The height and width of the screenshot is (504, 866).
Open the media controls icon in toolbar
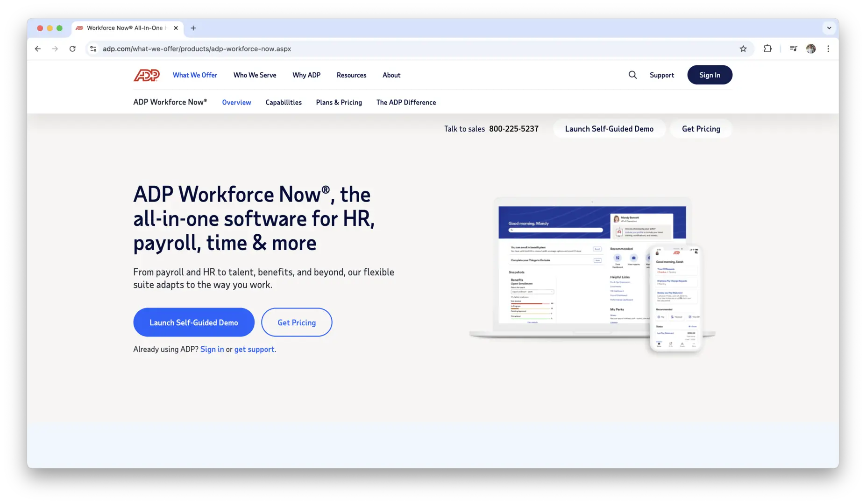pyautogui.click(x=793, y=49)
